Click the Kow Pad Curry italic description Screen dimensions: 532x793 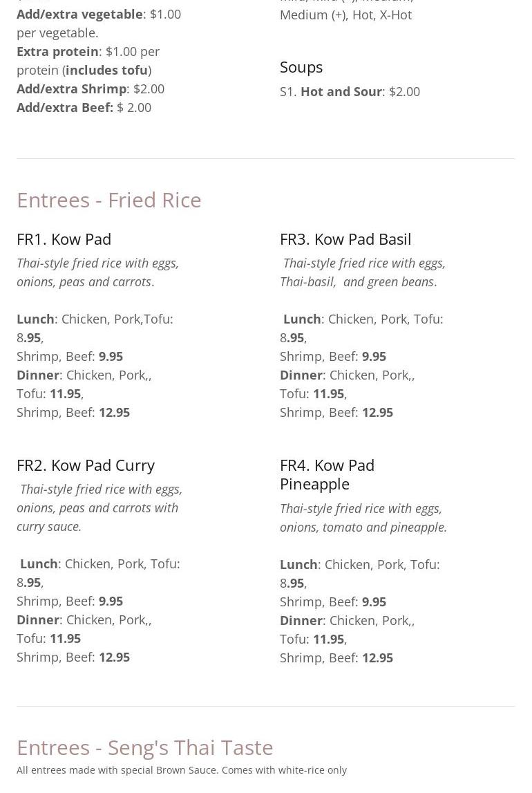click(x=99, y=507)
